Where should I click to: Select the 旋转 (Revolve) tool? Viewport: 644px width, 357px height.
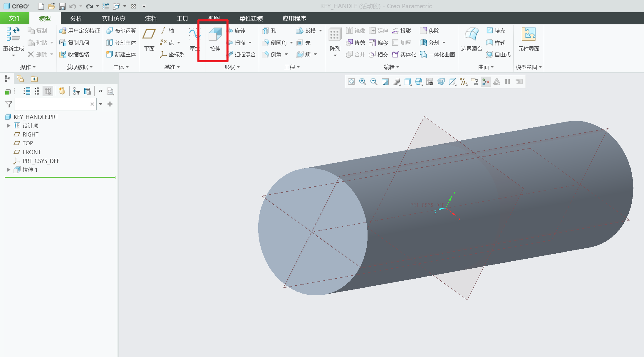[x=239, y=31]
